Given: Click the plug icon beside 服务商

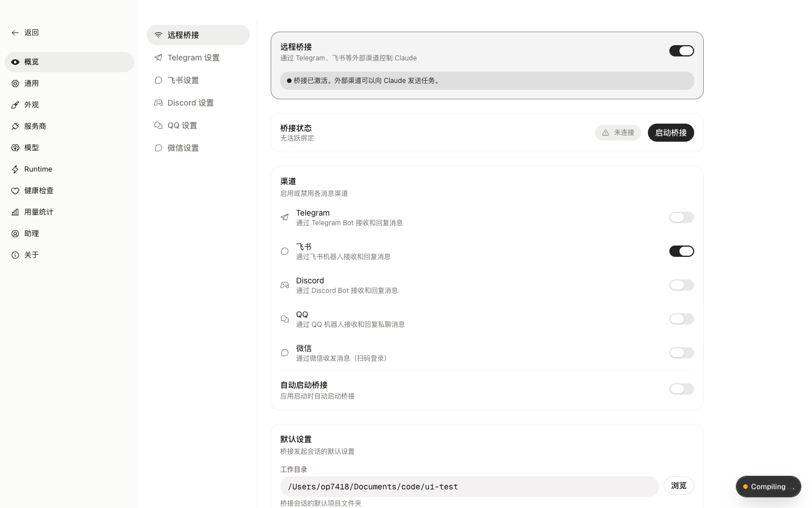Looking at the screenshot, I should click(x=15, y=126).
